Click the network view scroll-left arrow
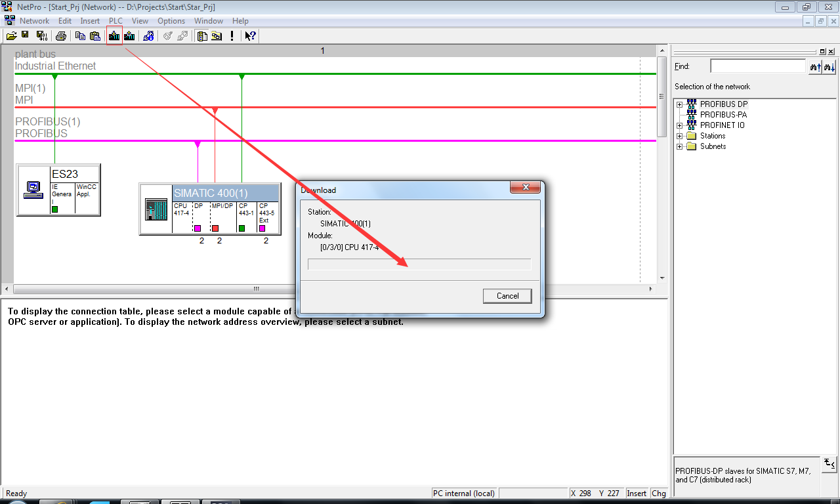The width and height of the screenshot is (840, 504). [x=7, y=289]
